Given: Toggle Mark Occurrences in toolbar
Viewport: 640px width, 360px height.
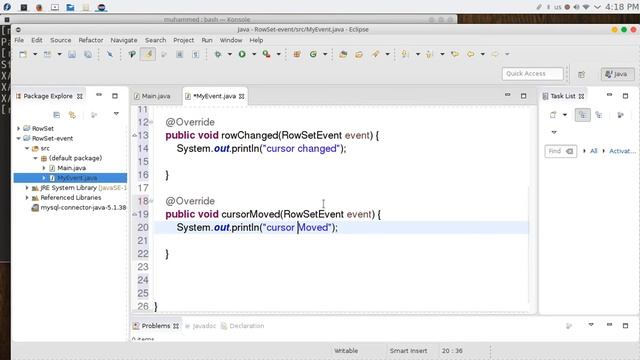Looking at the screenshot, I should click(148, 54).
